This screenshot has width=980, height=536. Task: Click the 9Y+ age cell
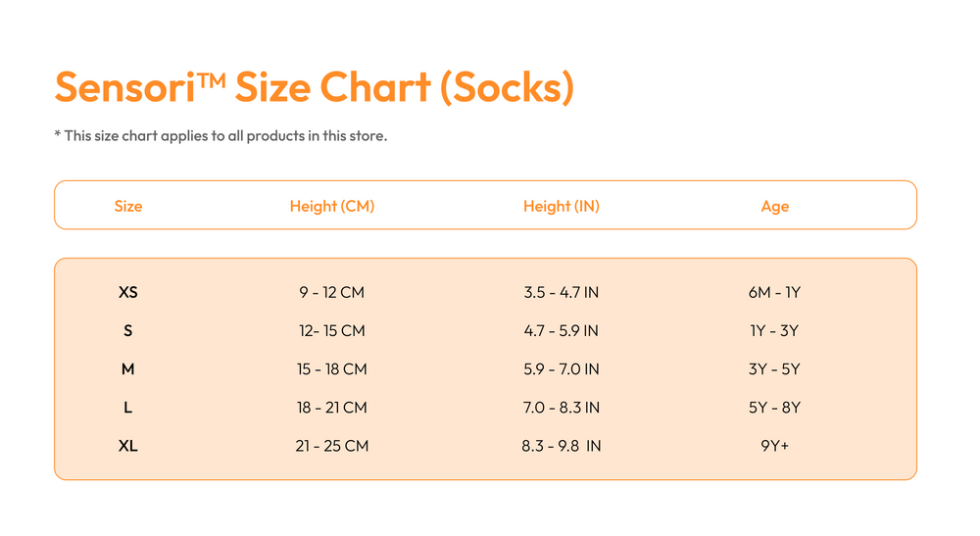pyautogui.click(x=775, y=446)
